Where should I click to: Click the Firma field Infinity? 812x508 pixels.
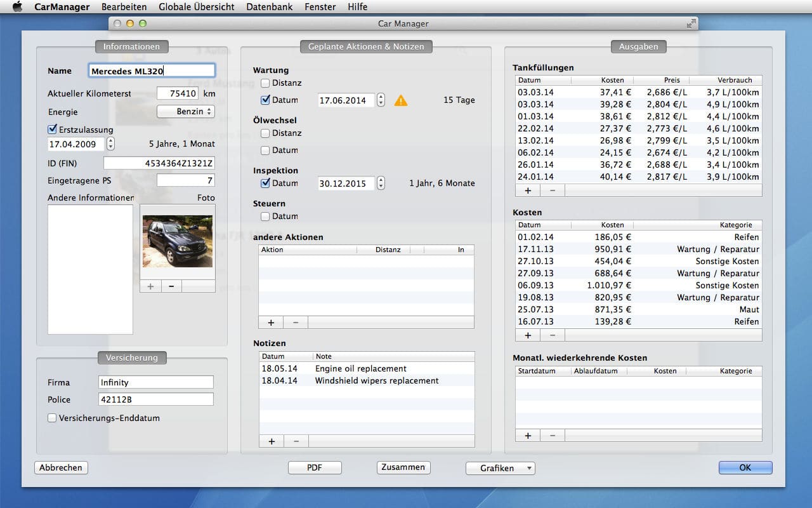(156, 382)
